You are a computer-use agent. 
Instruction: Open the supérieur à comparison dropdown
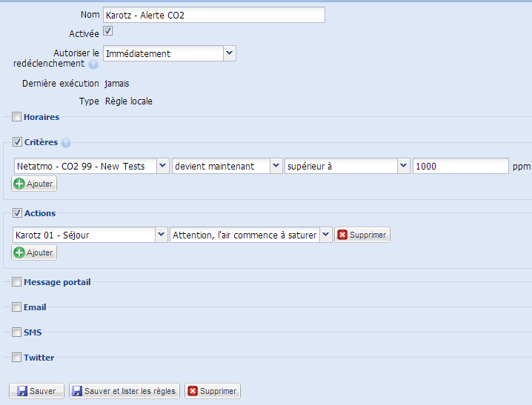click(x=403, y=166)
